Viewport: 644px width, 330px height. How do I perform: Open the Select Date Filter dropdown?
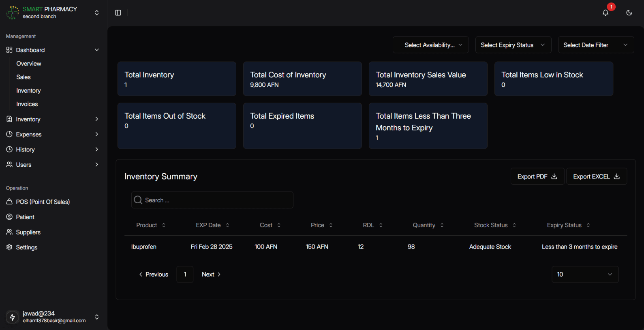point(595,45)
